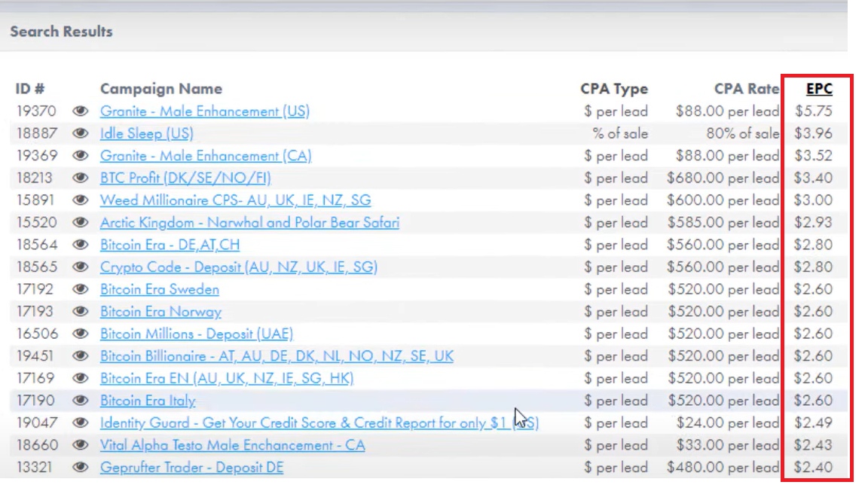This screenshot has width=868, height=488.
Task: Click the eye icon for Arctic Kingdom campaign
Action: (81, 222)
